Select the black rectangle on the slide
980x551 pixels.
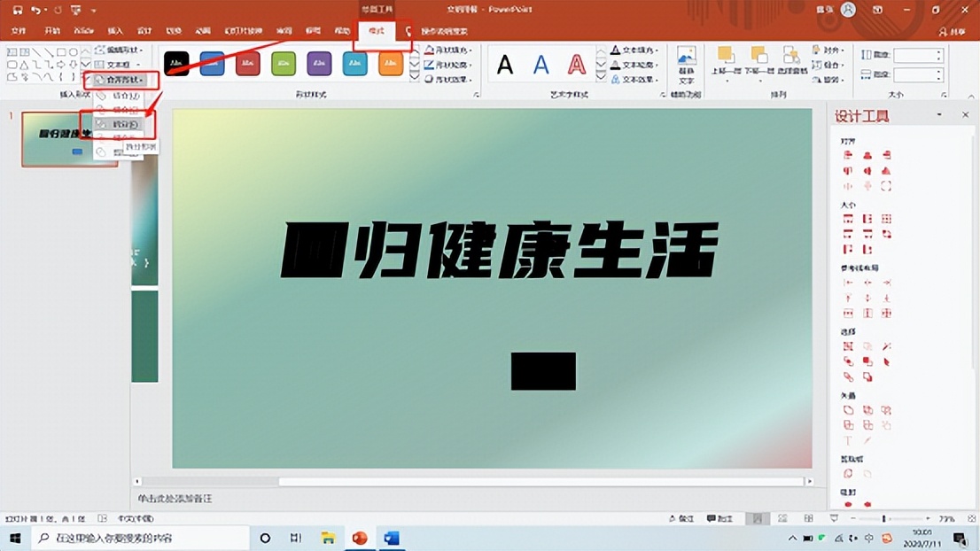pyautogui.click(x=543, y=371)
